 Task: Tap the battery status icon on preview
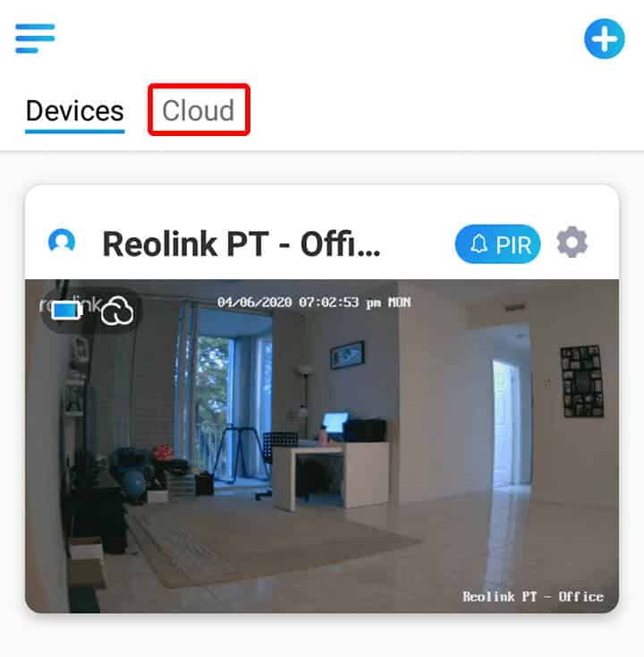point(66,311)
